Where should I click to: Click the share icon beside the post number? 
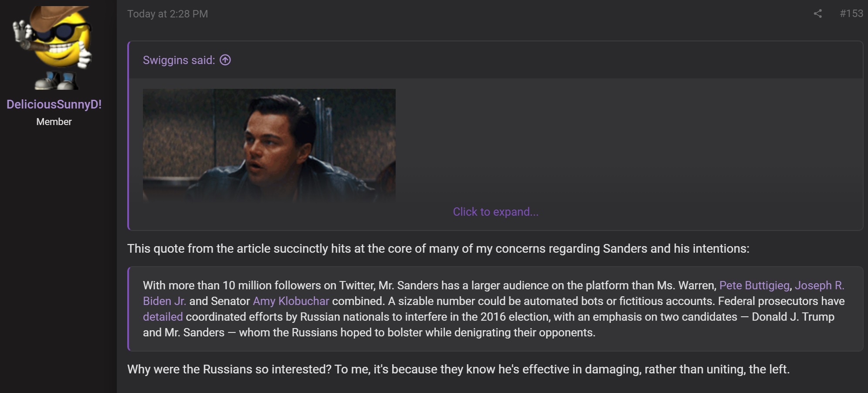point(817,14)
